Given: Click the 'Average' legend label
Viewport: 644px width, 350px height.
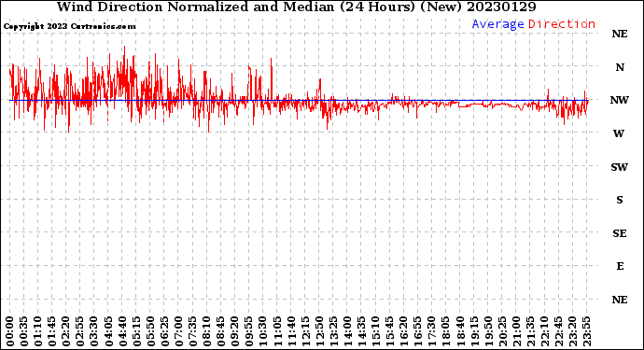Looking at the screenshot, I should tap(497, 24).
